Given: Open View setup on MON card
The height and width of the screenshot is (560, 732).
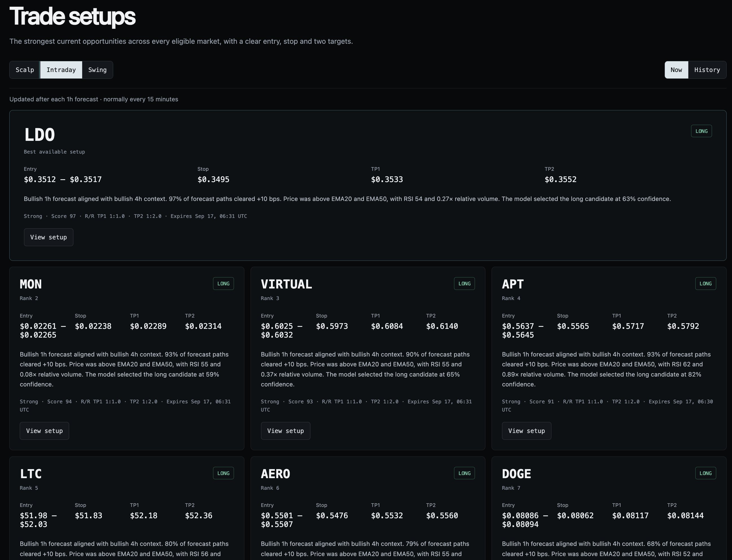Looking at the screenshot, I should tap(44, 431).
